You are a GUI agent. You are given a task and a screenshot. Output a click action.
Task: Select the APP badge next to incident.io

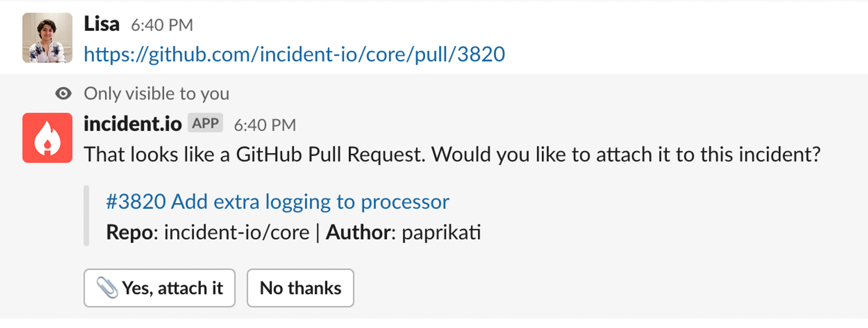click(205, 123)
